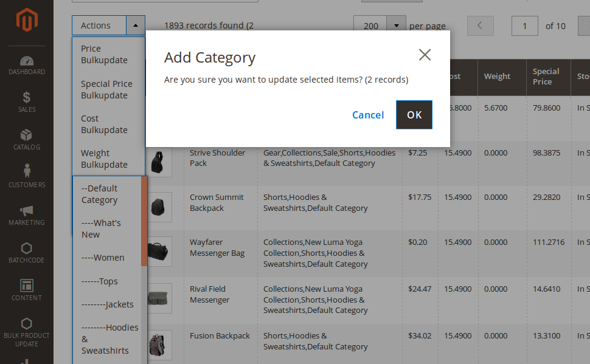Confirm with the OK button

tap(414, 115)
